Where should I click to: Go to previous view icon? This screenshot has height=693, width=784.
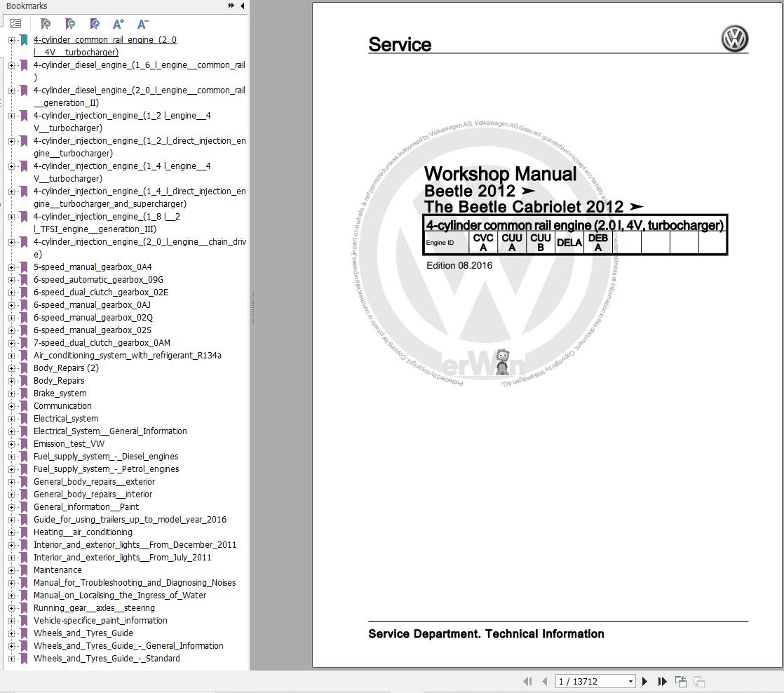(x=680, y=680)
